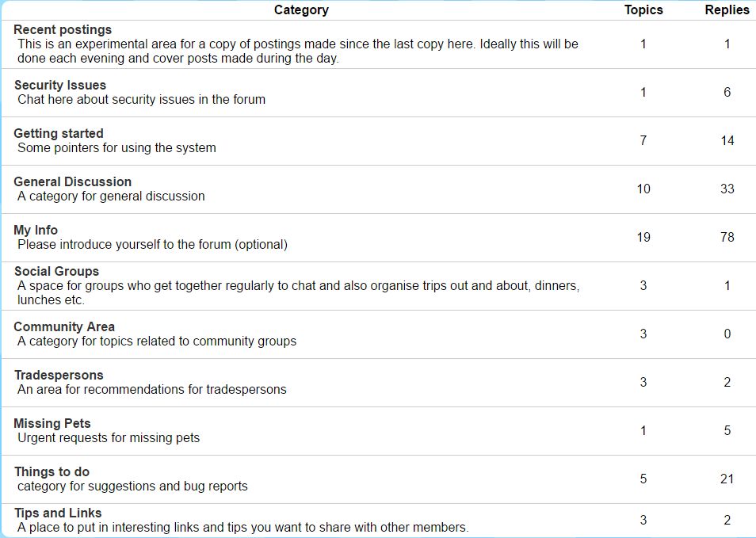Image resolution: width=756 pixels, height=538 pixels.
Task: Click the My Info replies count 78
Action: [727, 237]
